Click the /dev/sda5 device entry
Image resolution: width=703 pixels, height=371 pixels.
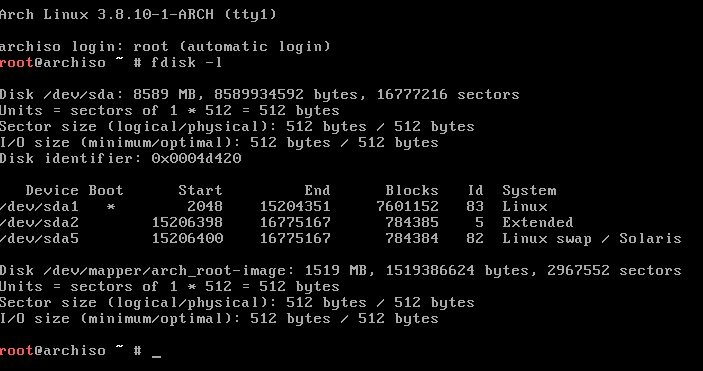click(x=39, y=239)
